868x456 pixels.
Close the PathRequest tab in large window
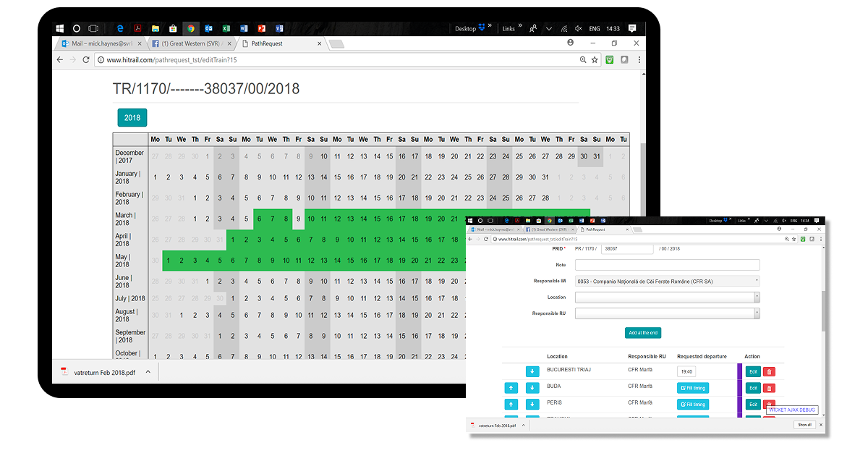tap(318, 43)
